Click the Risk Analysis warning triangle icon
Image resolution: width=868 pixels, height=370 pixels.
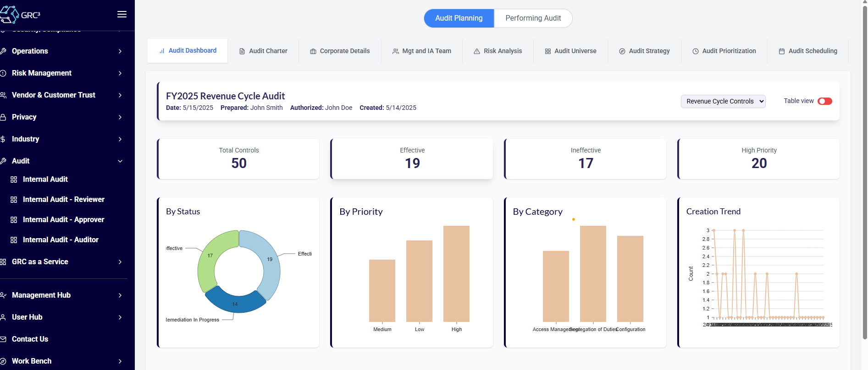pos(477,51)
